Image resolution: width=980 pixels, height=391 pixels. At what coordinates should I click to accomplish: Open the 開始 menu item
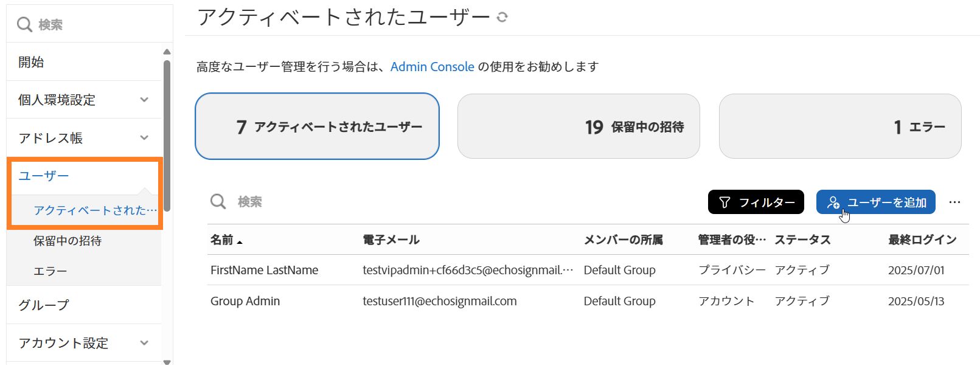tap(84, 62)
